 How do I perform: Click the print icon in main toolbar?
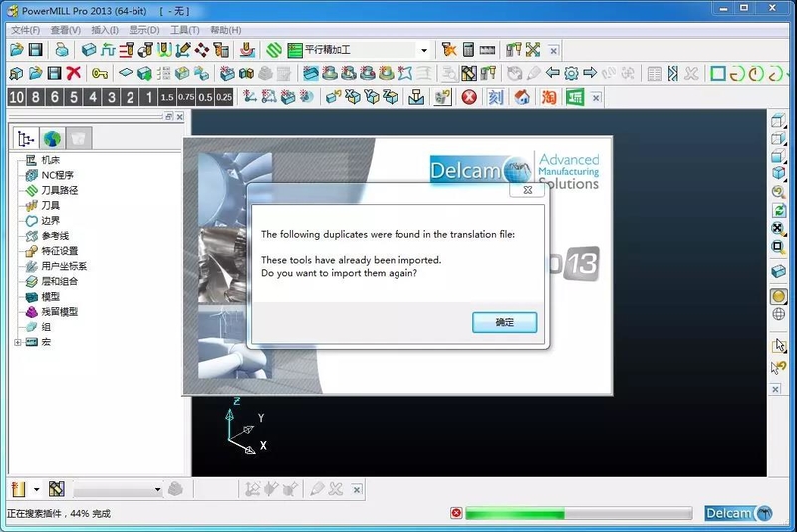(x=62, y=49)
